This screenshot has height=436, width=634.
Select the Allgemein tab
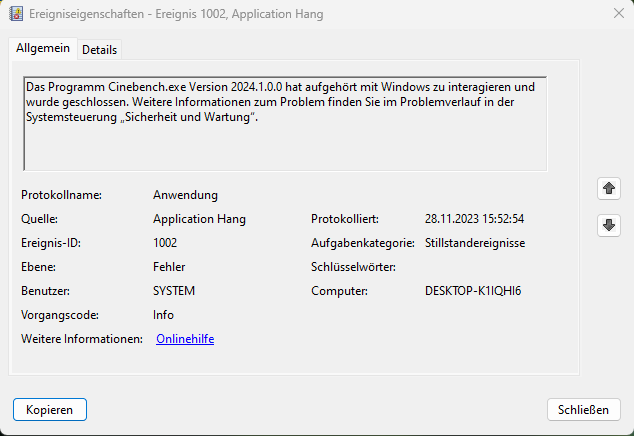(43, 48)
